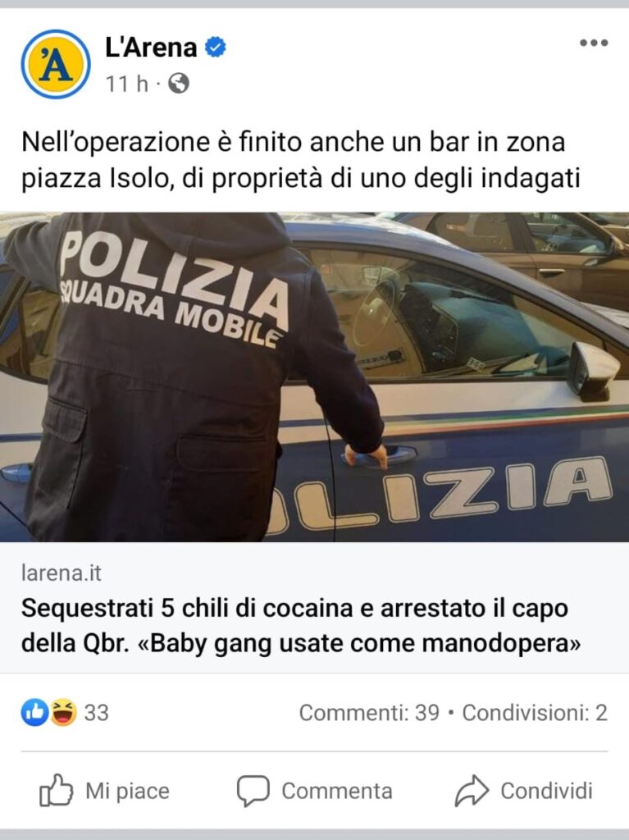Image resolution: width=629 pixels, height=840 pixels.
Task: Toggle the Mi piace thumbs-up icon
Action: pyautogui.click(x=56, y=790)
